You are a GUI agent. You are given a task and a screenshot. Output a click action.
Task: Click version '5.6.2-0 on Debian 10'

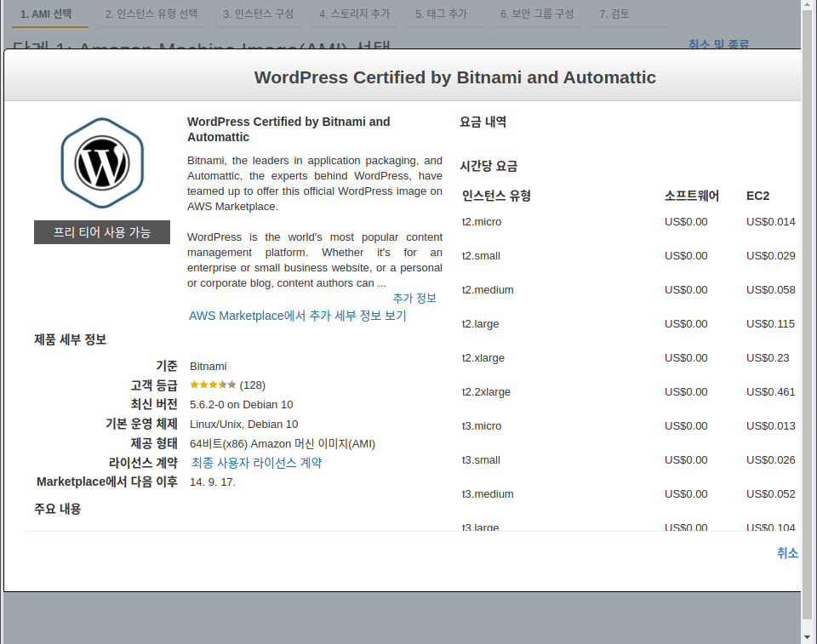241,405
